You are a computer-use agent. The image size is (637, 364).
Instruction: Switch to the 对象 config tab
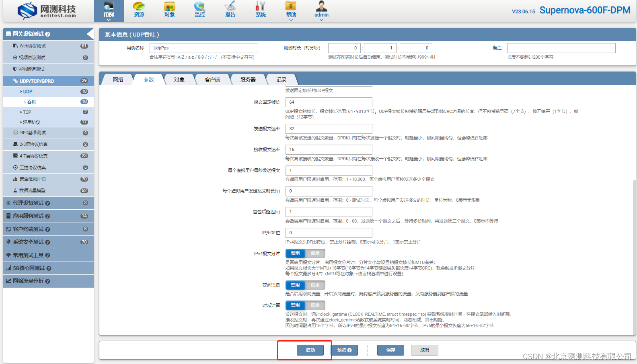[x=179, y=80]
